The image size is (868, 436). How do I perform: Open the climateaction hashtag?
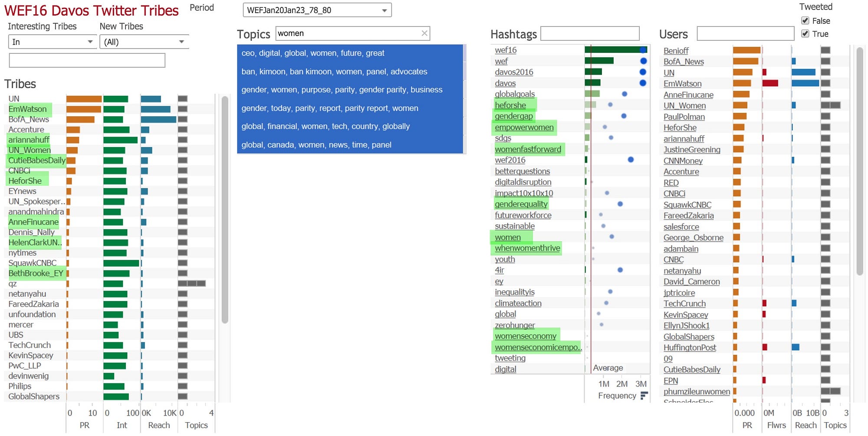click(x=518, y=303)
